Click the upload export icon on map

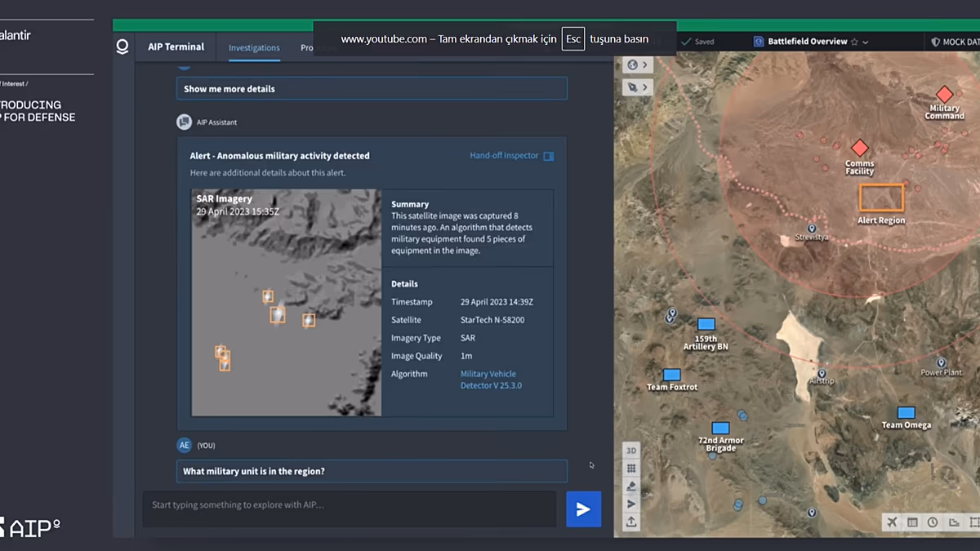631,522
